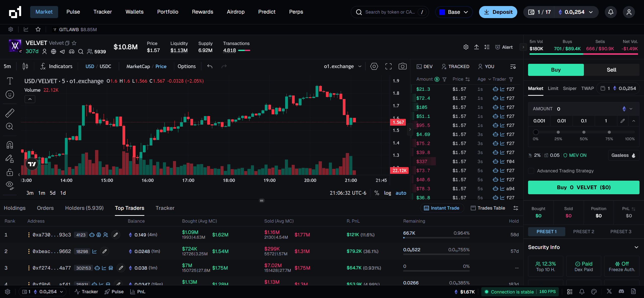Open o1.exchange chart source dropdown
The width and height of the screenshot is (644, 298).
(343, 66)
